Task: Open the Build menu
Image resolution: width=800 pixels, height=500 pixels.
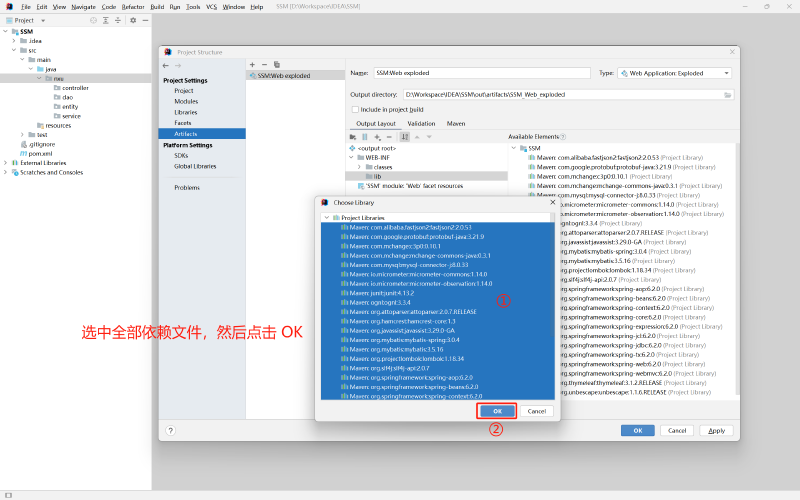Action: 157,7
